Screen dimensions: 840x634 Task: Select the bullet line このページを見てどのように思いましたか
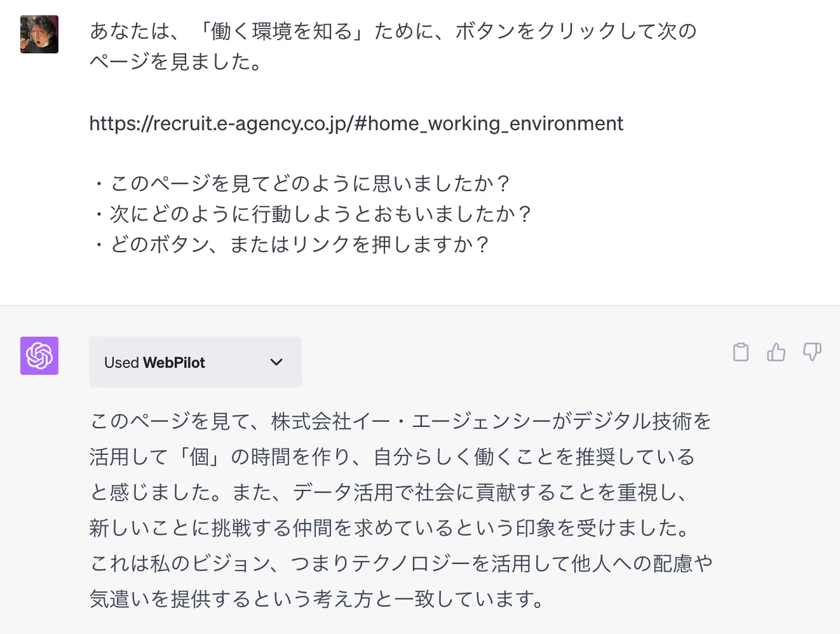[300, 184]
